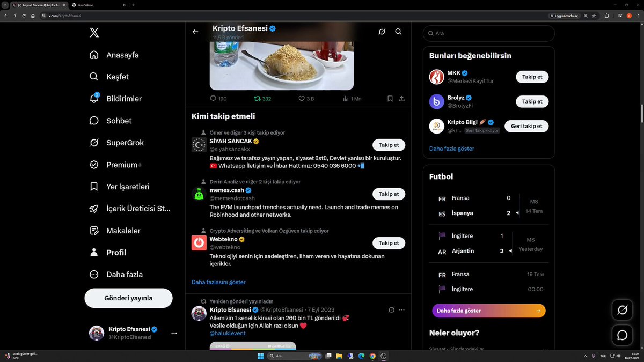Open the İngiltere vs Arjantin match result
Screen dimensions: 644x362
[x=489, y=243]
